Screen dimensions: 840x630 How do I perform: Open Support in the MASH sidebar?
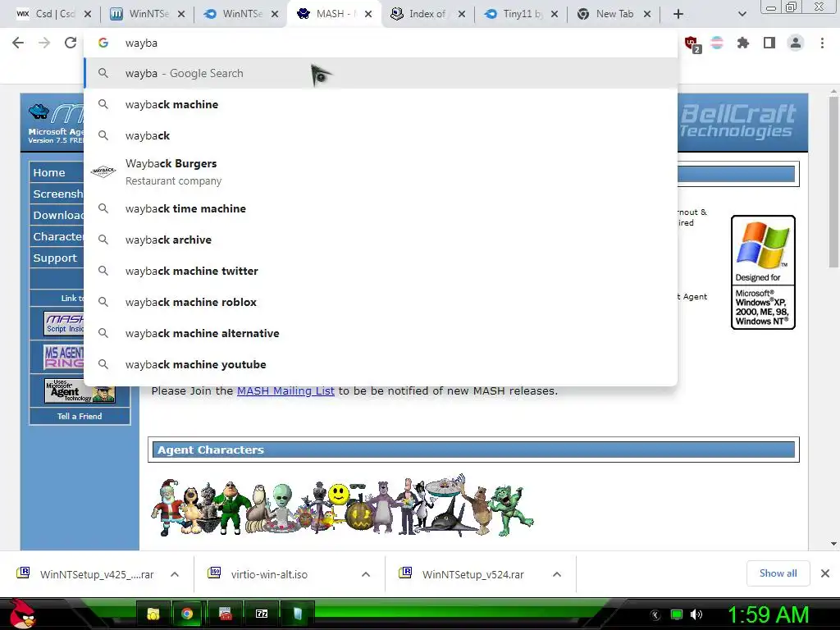pyautogui.click(x=57, y=258)
